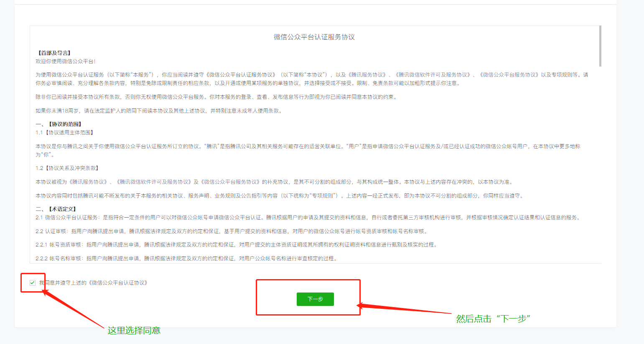Click the line 欢迎你使用微信公众平台!
This screenshot has height=344, width=644.
(66, 62)
